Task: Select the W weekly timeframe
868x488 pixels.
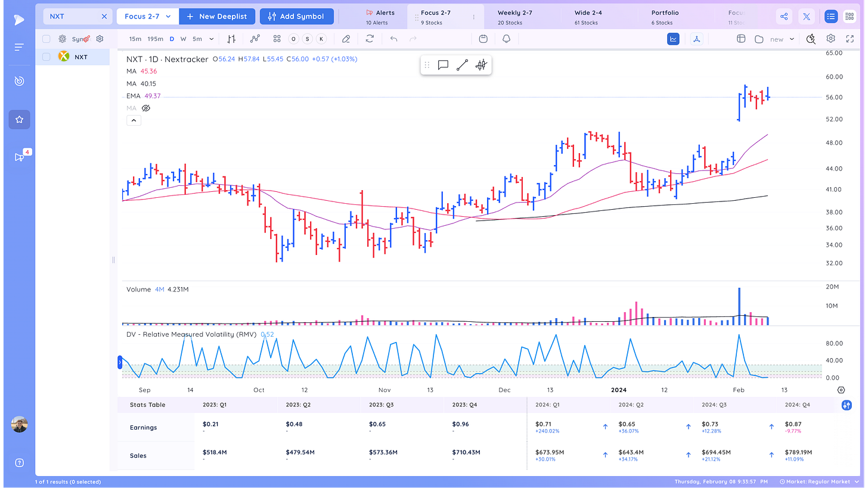Action: coord(183,39)
